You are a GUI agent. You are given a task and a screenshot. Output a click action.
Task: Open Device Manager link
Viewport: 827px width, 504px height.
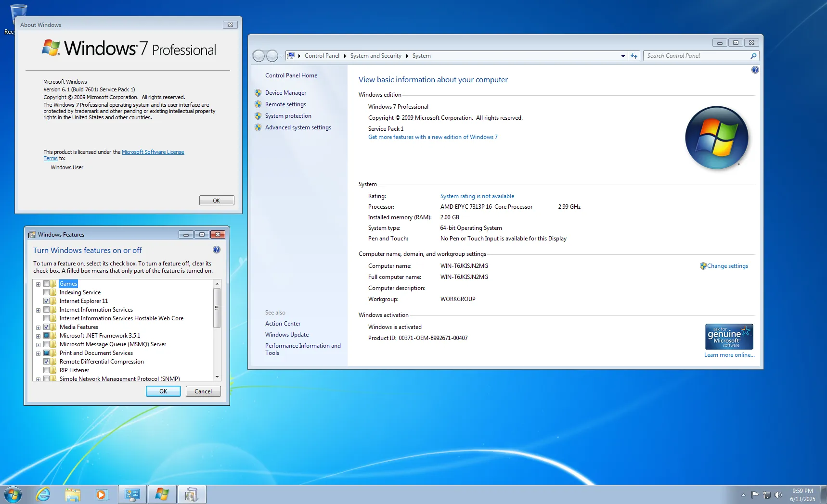coord(285,93)
